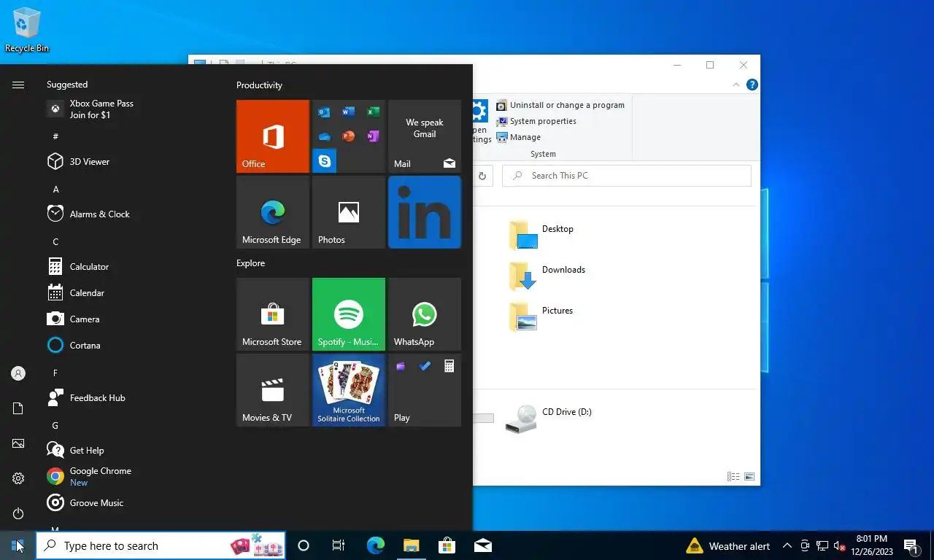Image resolution: width=934 pixels, height=560 pixels.
Task: Launch Google Chrome from app list
Action: pos(131,477)
